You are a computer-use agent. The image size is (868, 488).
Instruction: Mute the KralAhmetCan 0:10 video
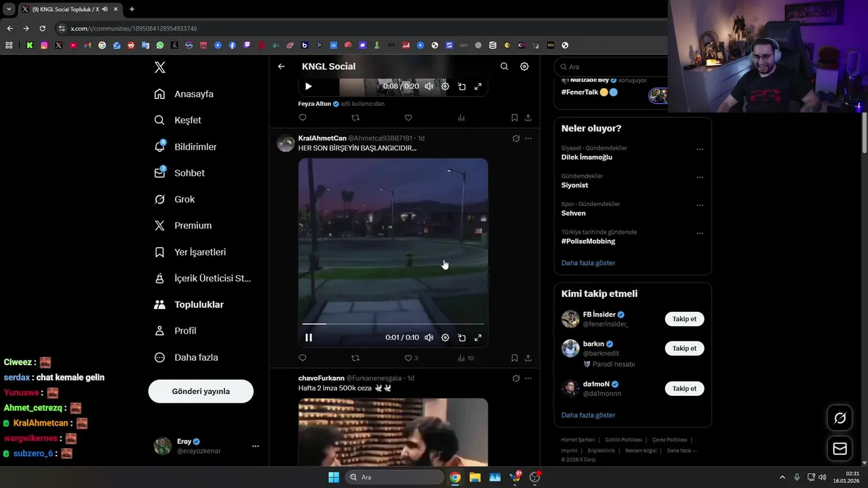429,338
